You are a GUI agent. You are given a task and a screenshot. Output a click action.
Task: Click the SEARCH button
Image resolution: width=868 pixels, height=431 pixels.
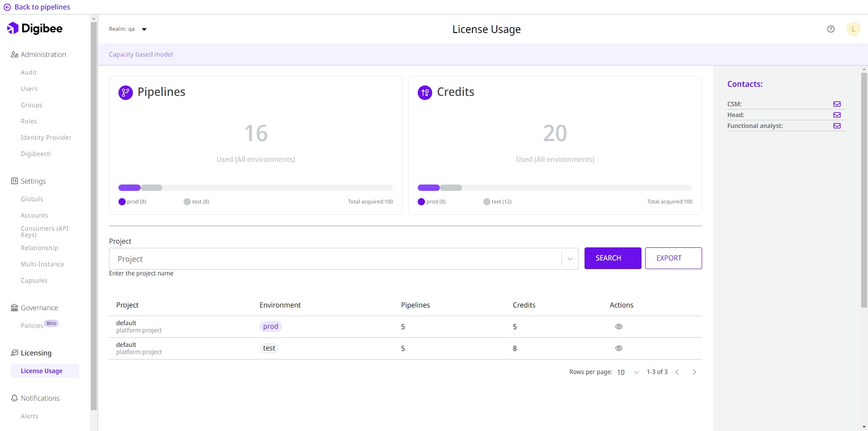coord(613,258)
